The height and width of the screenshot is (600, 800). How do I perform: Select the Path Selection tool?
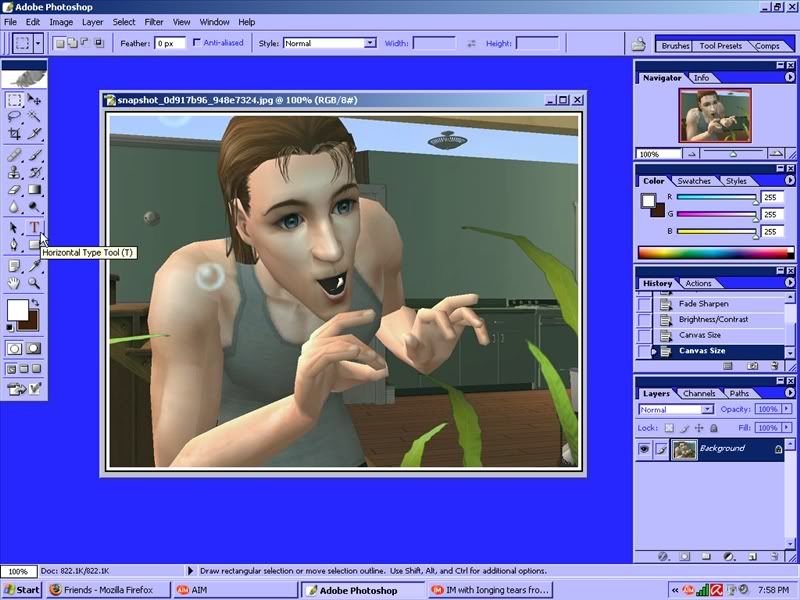tap(14, 227)
